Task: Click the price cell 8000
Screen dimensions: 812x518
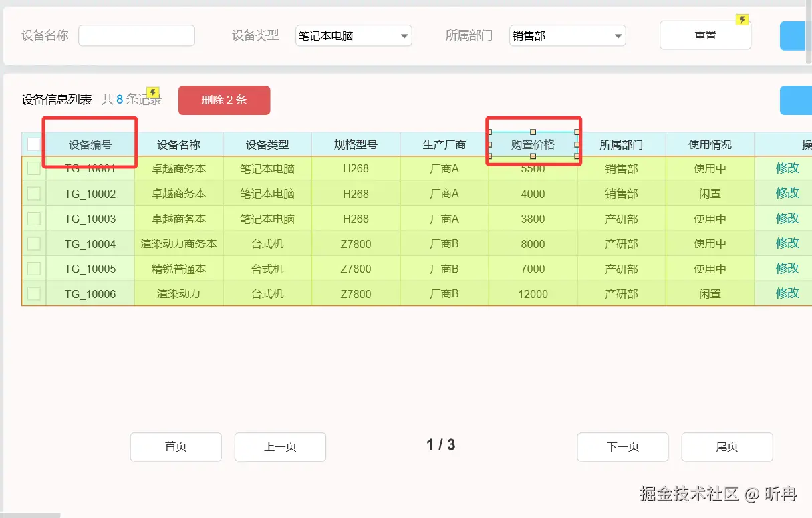Action: tap(533, 244)
